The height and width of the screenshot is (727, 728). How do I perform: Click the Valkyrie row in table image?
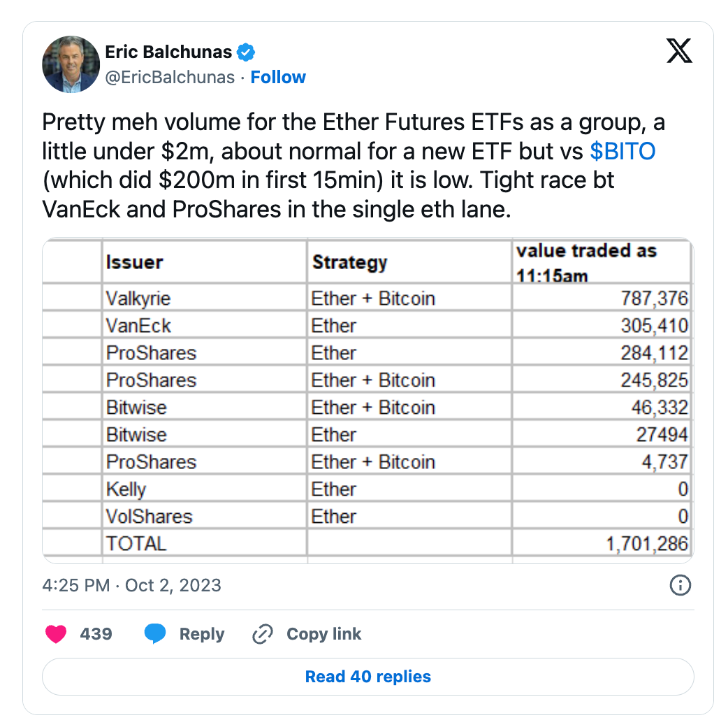coord(367,298)
